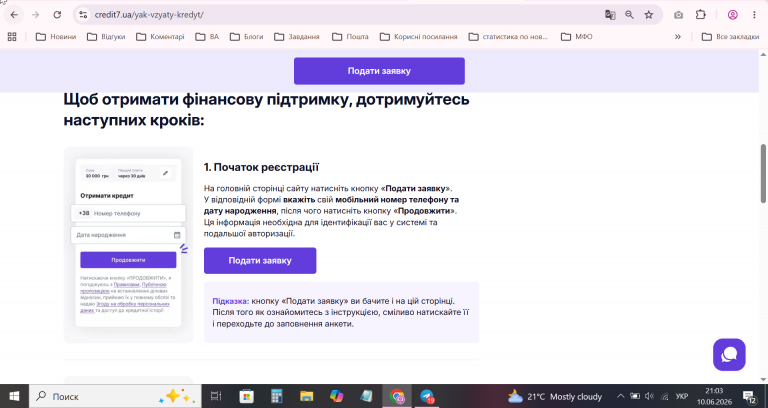Show hidden system tray icons
Image resolution: width=768 pixels, height=408 pixels.
pyautogui.click(x=620, y=396)
